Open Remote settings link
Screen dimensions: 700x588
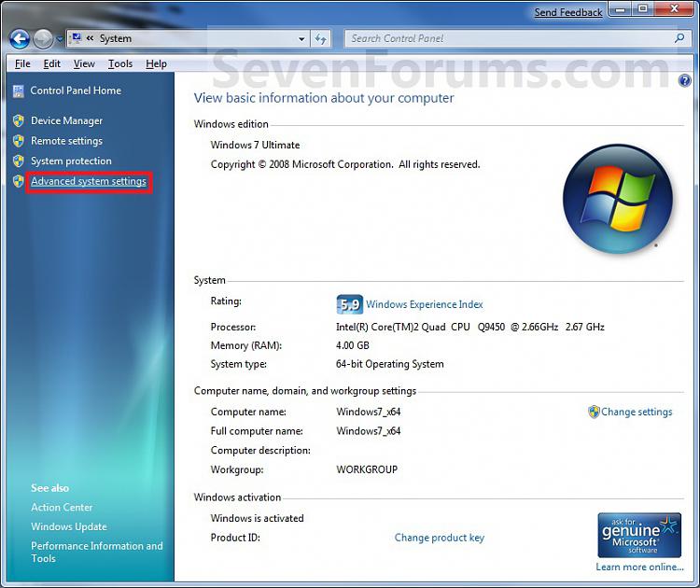coord(66,141)
